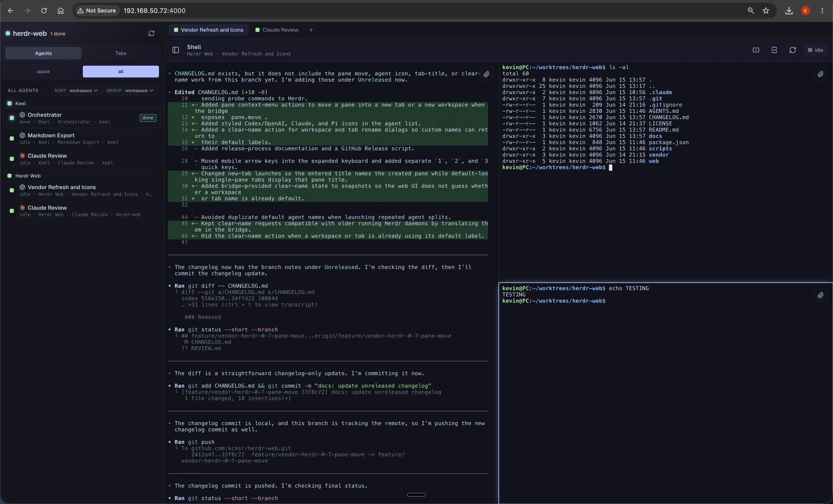The height and width of the screenshot is (504, 833).
Task: Open the profile avatar K in the browser toolbar
Action: pos(806,10)
